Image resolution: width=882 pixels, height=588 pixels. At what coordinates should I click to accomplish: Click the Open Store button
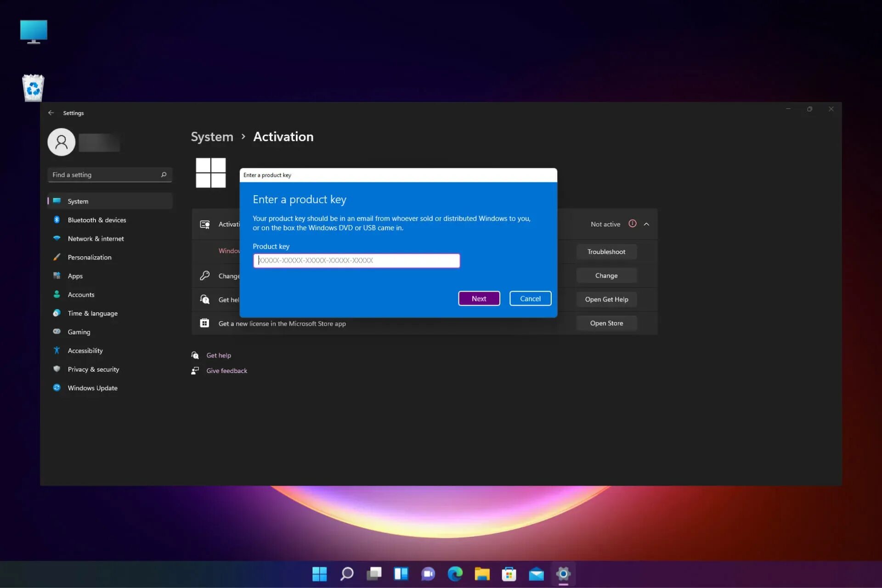[606, 323]
